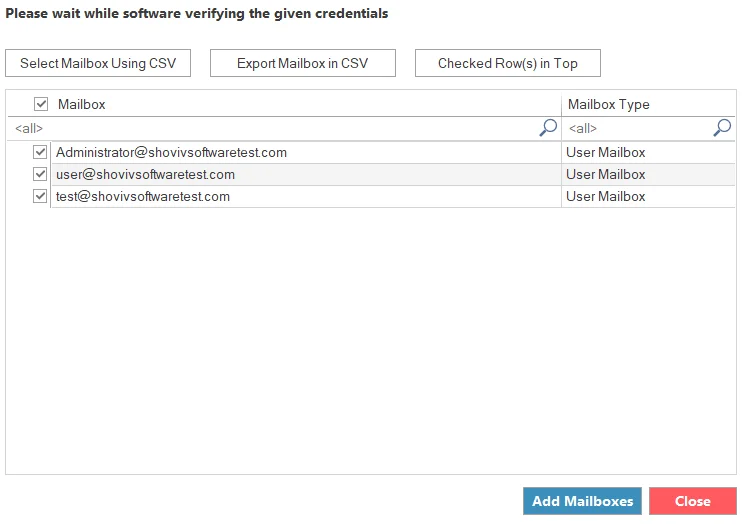Image resolution: width=742 pixels, height=524 pixels.
Task: Click the Mailbox Type column search magnifier icon
Action: [722, 128]
